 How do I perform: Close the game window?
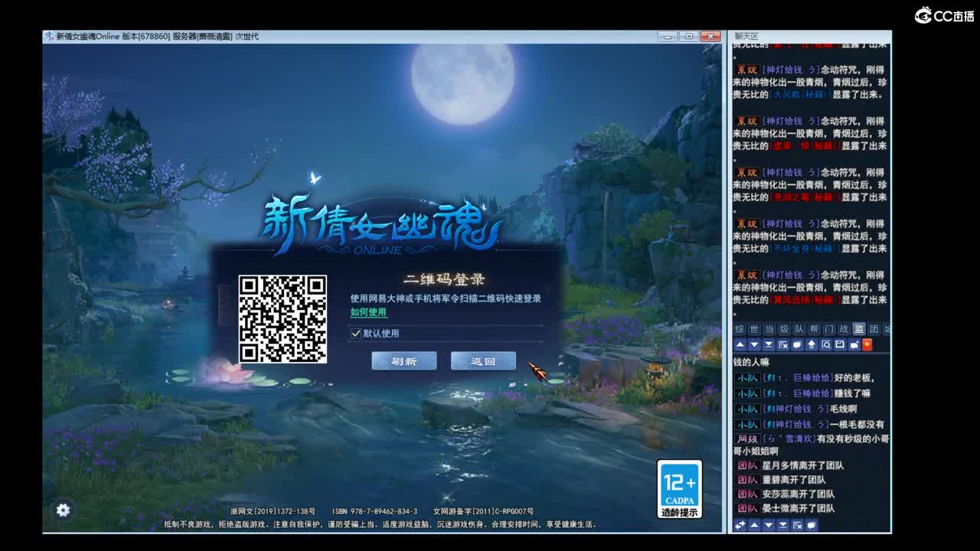coord(710,36)
